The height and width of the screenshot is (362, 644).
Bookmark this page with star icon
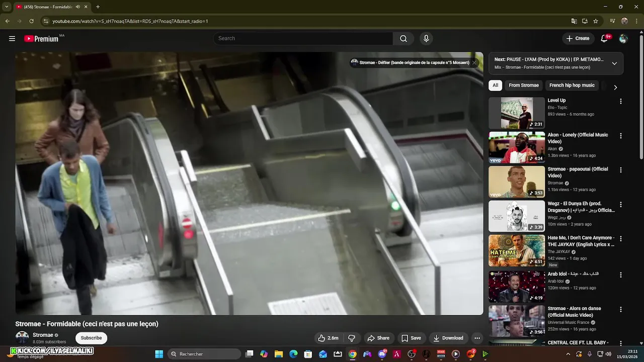pyautogui.click(x=596, y=21)
